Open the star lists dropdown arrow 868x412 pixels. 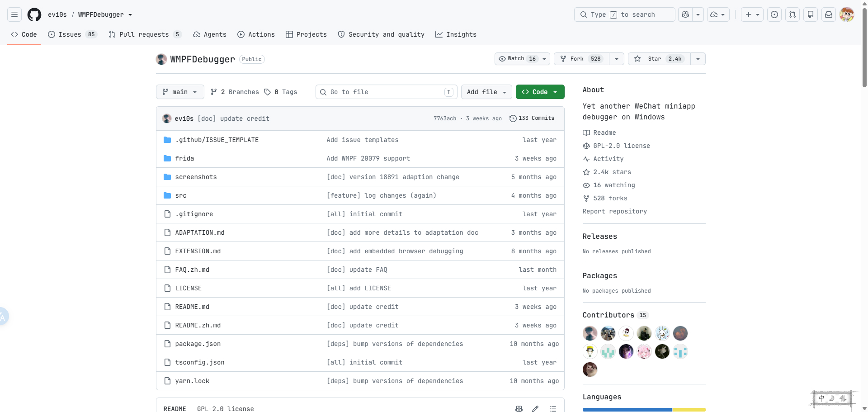(698, 59)
